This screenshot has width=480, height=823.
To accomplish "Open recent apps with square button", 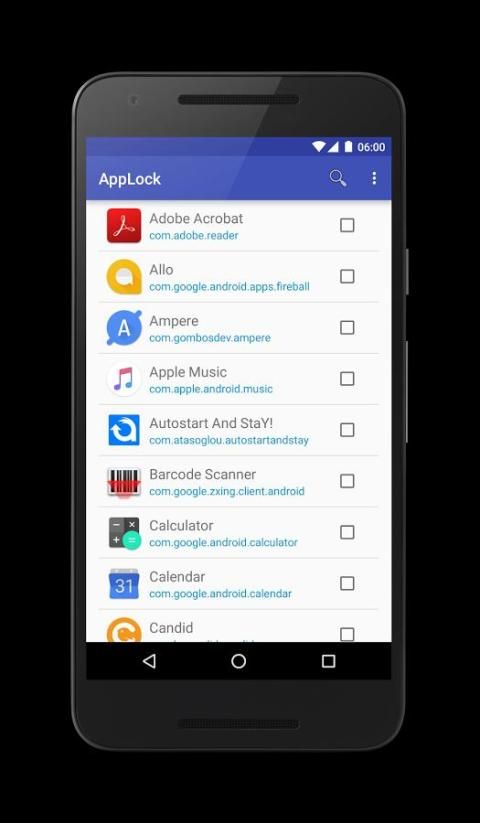I will click(328, 661).
